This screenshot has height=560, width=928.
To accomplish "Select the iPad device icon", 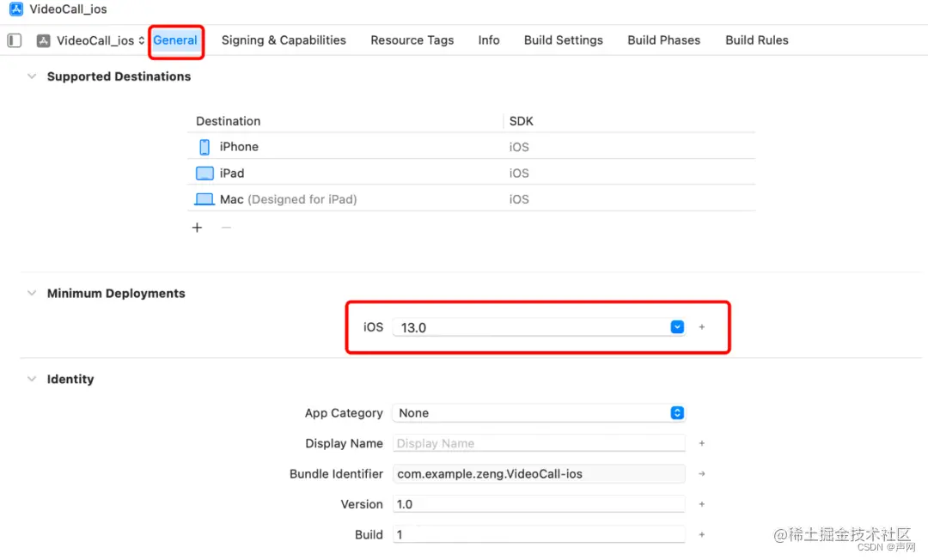I will [x=205, y=173].
